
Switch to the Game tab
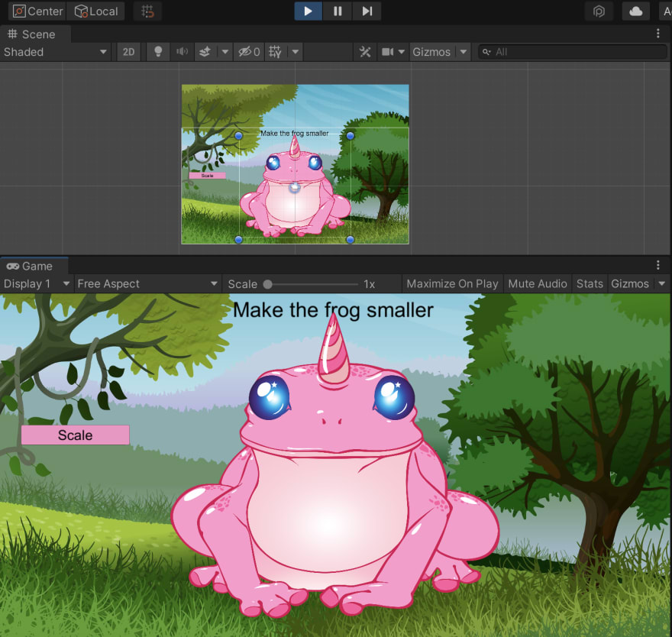30,267
